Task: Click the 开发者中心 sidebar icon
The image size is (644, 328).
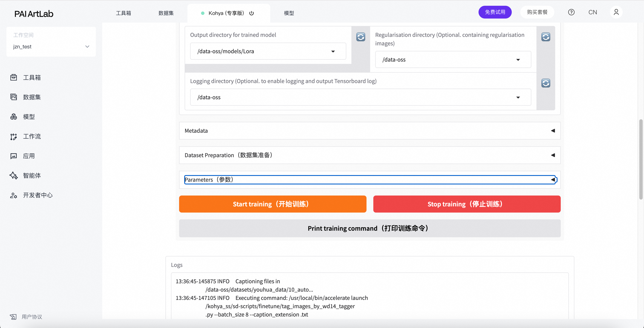Action: tap(13, 195)
